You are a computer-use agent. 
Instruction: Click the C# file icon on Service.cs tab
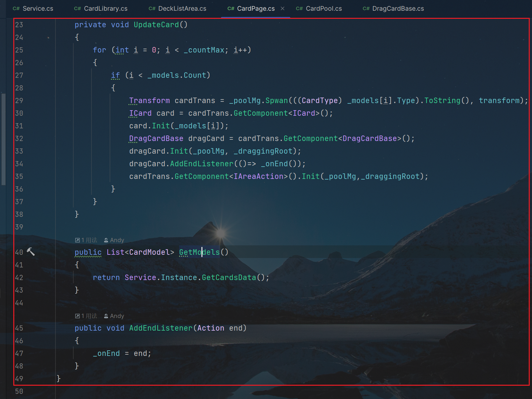click(16, 9)
